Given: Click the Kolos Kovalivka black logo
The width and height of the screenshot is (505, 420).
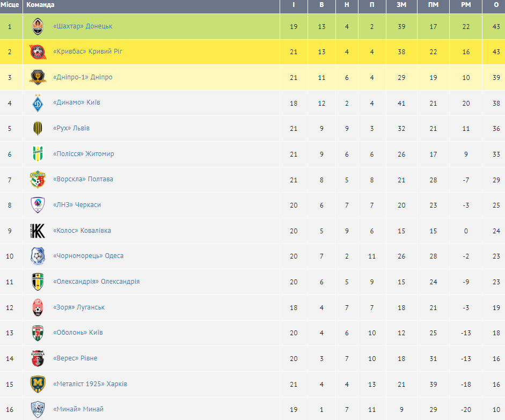Looking at the screenshot, I should [x=38, y=231].
